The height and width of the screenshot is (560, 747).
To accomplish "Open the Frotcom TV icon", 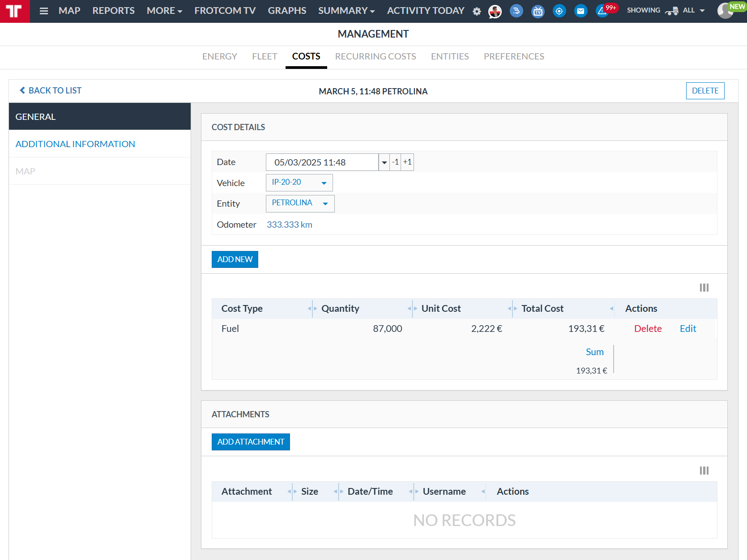I will 538,11.
